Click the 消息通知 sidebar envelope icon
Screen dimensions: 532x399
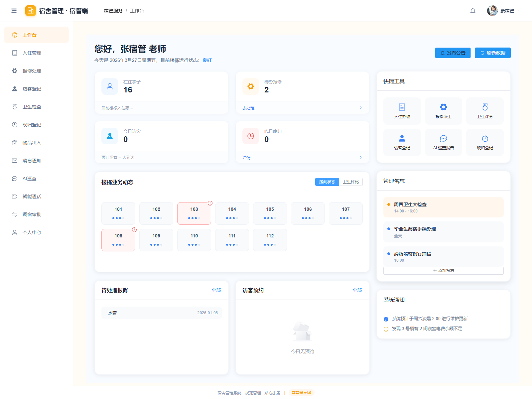(x=15, y=161)
